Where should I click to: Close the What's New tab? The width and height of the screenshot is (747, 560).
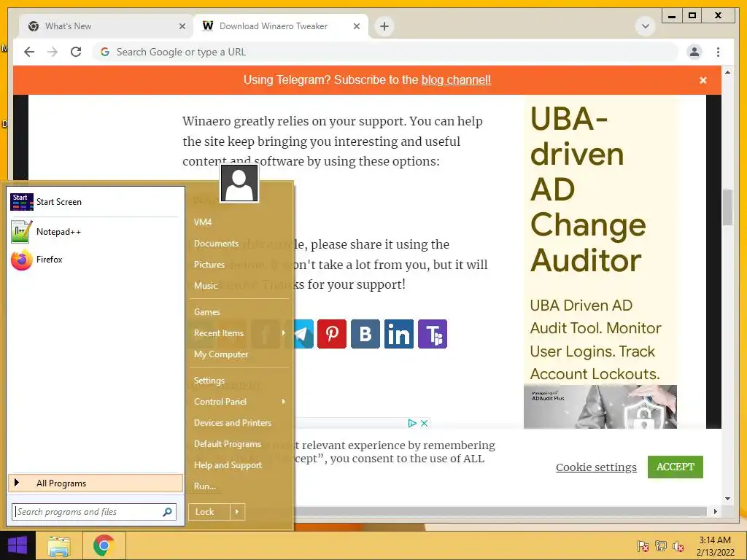182,26
